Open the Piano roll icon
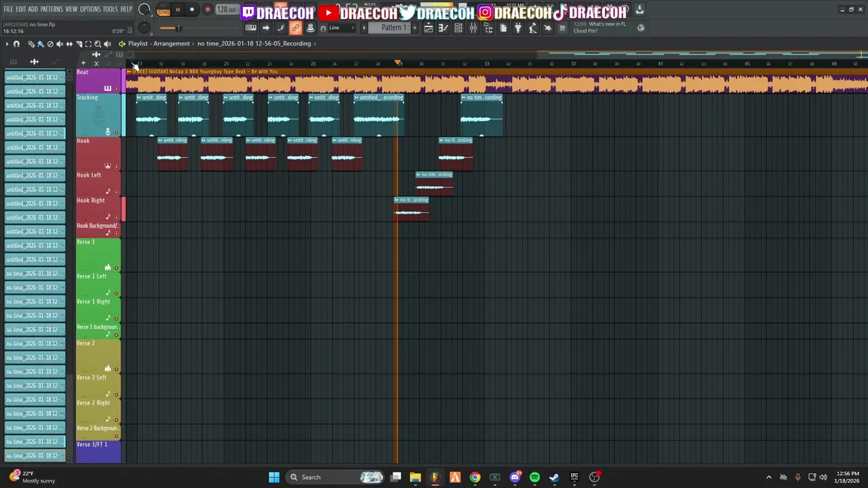Screen dimensions: 868x488 pyautogui.click(x=443, y=28)
